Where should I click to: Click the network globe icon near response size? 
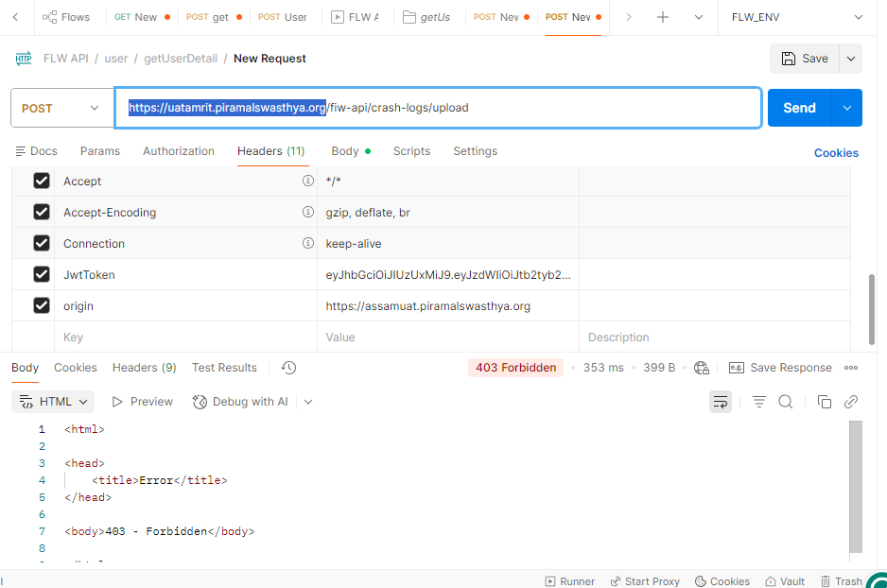coord(701,368)
